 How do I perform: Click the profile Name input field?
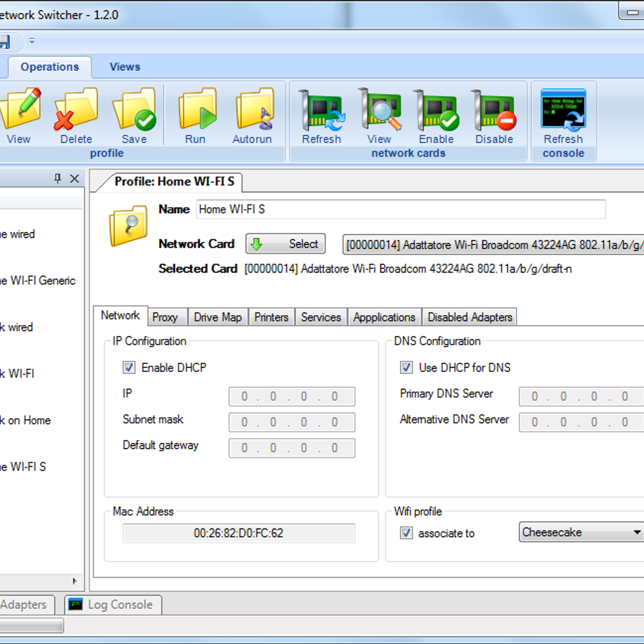coord(401,209)
